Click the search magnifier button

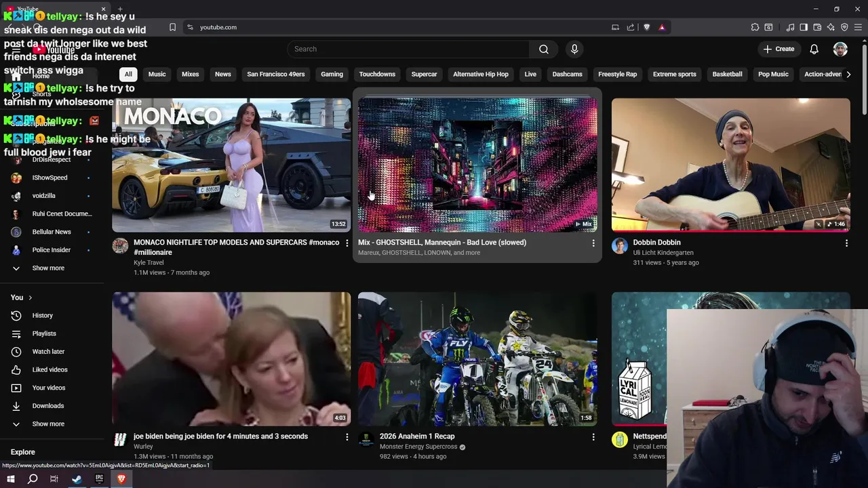[x=544, y=49]
